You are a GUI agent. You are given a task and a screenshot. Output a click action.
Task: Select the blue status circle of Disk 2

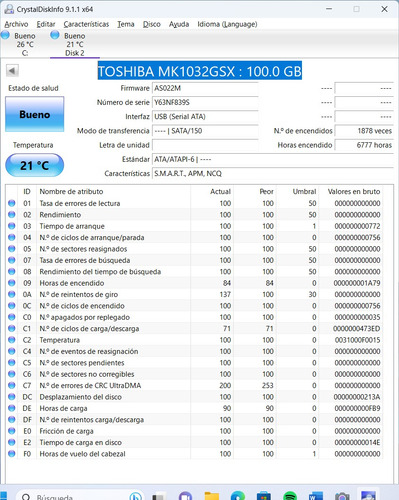click(55, 35)
